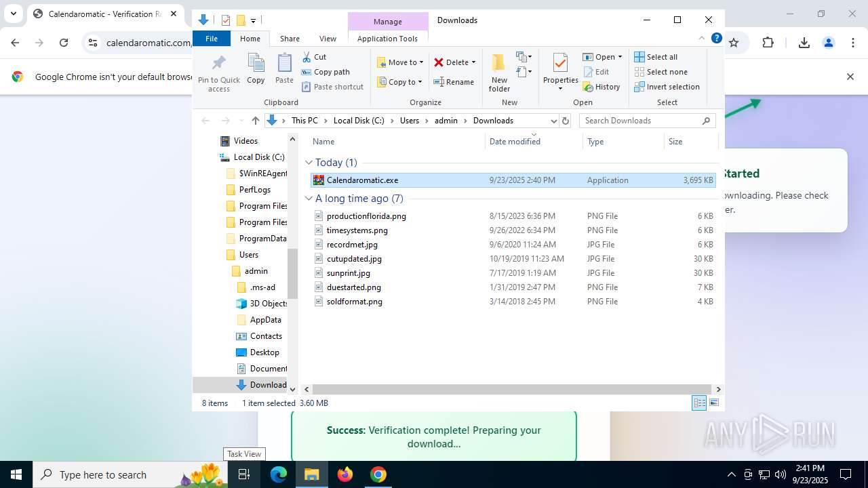Open Move to dropdown
Viewport: 868px width, 488px height.
(x=400, y=62)
